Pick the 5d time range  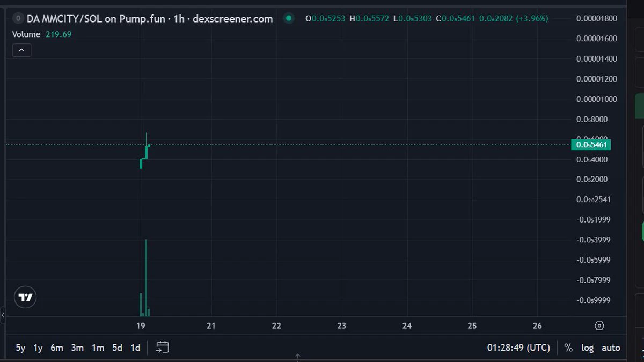point(117,348)
